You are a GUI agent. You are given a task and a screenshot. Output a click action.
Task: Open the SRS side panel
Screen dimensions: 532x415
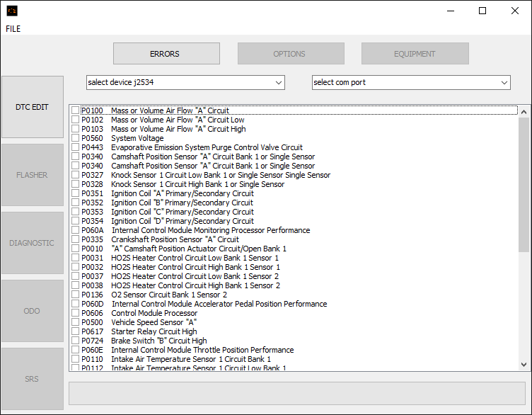pyautogui.click(x=32, y=379)
